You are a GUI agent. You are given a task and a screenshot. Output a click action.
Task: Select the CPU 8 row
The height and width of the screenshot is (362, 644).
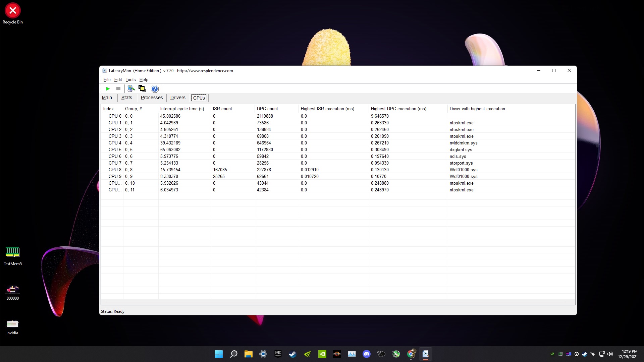coord(115,170)
